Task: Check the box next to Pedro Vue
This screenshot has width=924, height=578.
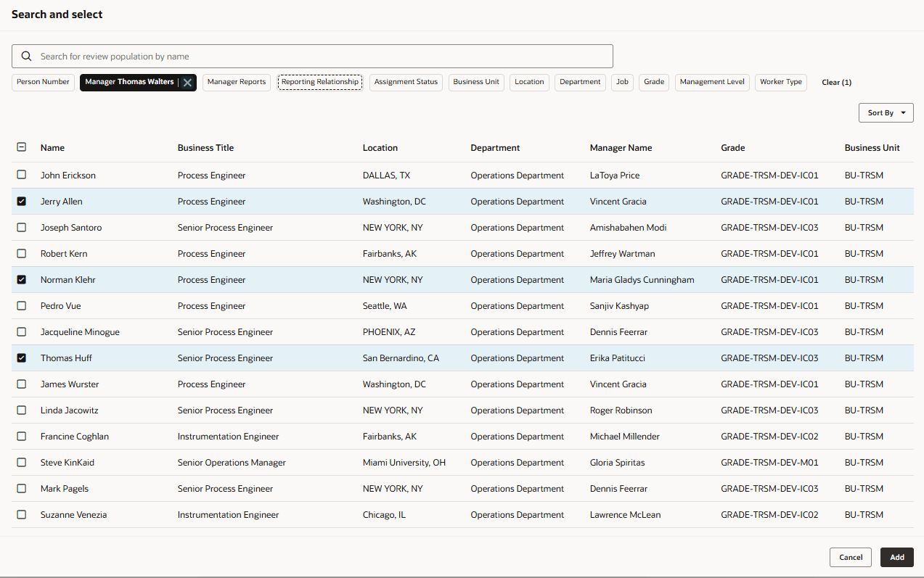Action: pyautogui.click(x=21, y=305)
